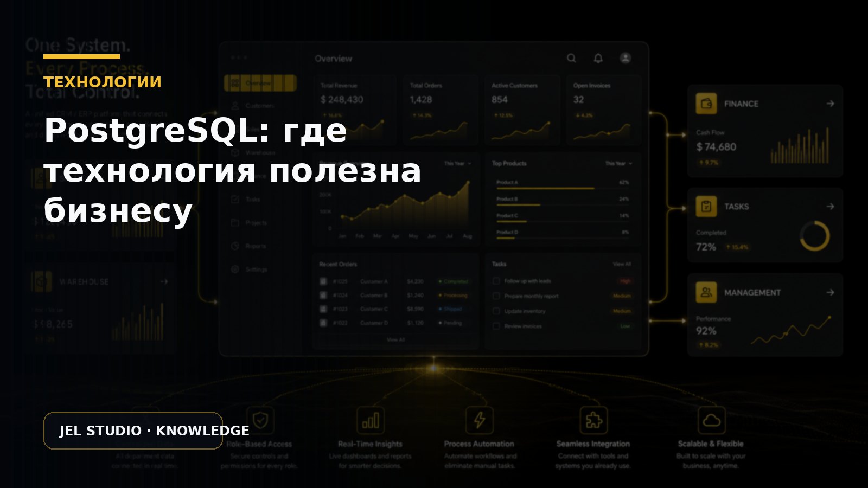The image size is (868, 488).
Task: Click the Completed 72% donut progress ring
Action: [x=815, y=236]
